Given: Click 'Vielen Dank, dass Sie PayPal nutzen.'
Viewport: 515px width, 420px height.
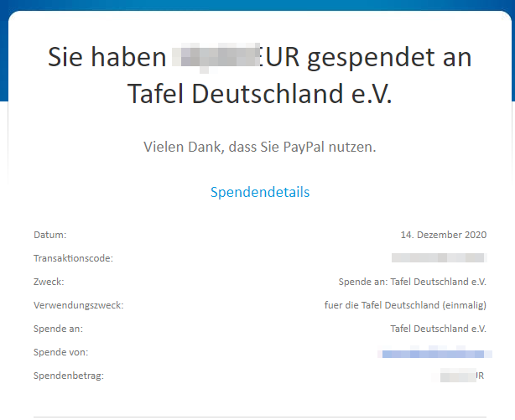Looking at the screenshot, I should coord(260,147).
